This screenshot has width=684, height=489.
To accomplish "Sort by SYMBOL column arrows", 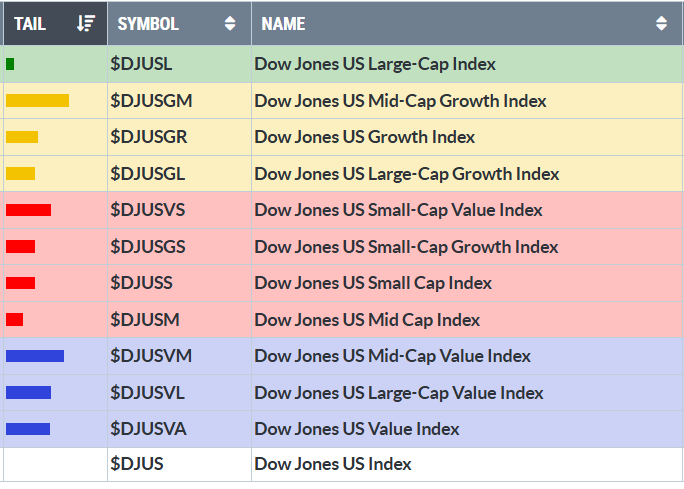I will tap(231, 23).
